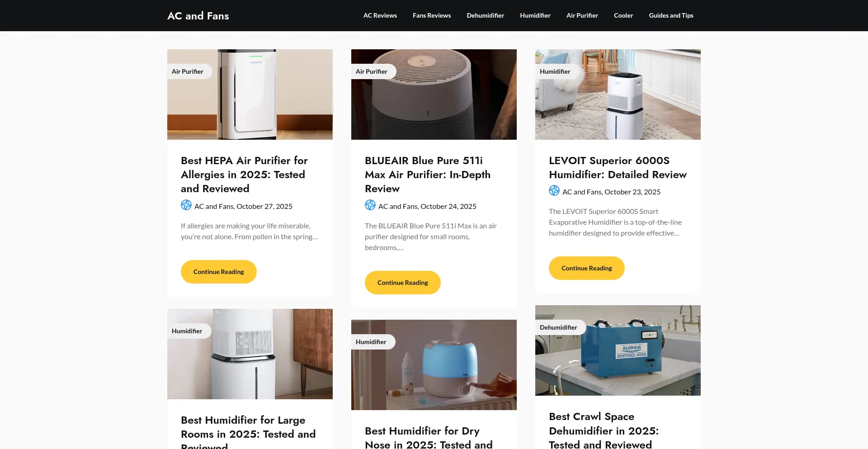Visit the Cooler category page
Screen dimensions: 868x449
623,15
